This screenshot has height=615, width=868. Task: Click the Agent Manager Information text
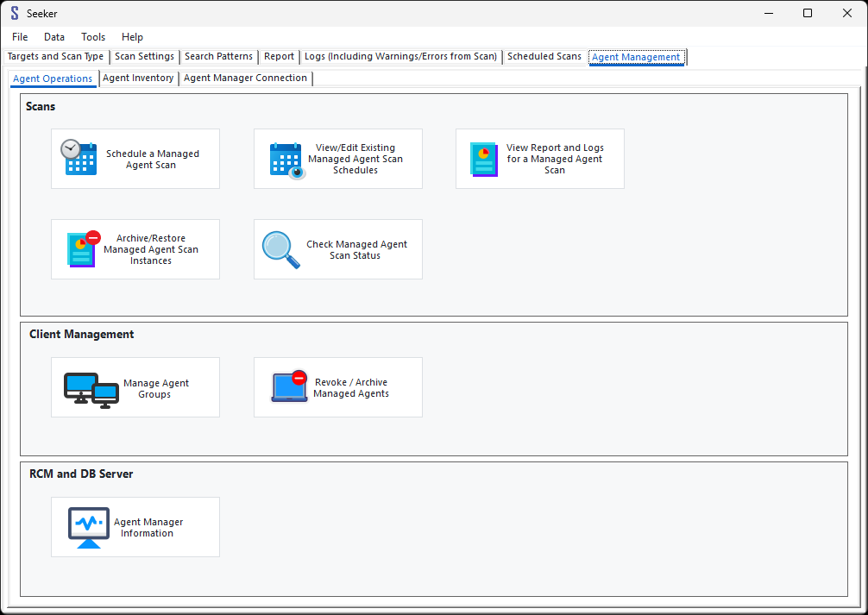coord(148,528)
